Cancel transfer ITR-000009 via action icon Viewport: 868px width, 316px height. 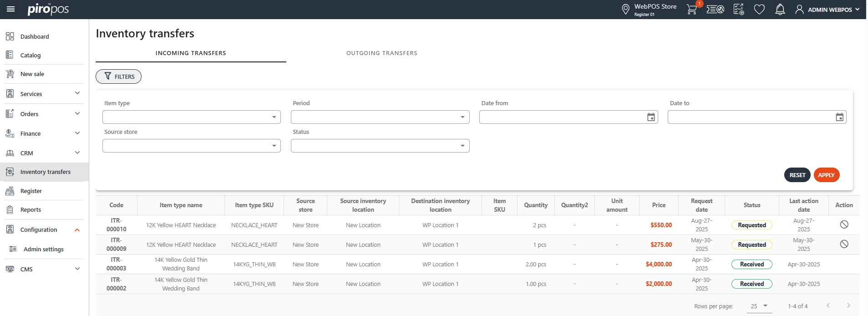pyautogui.click(x=844, y=244)
